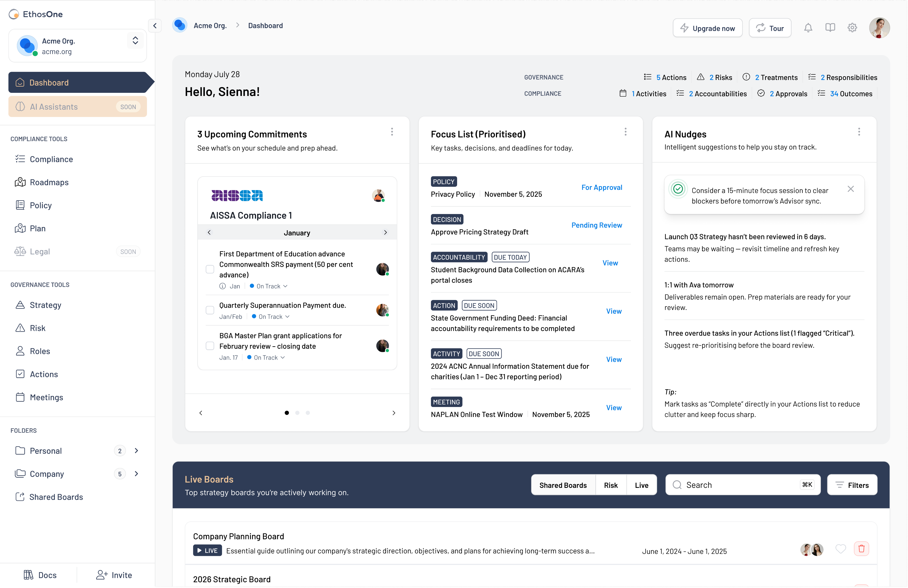Open Roadmaps in the sidebar

point(49,182)
